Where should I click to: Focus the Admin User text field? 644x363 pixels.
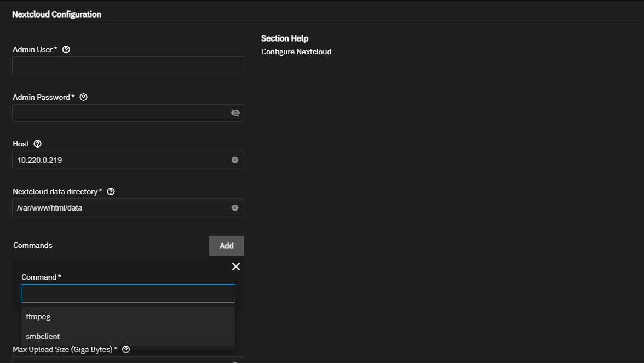point(128,66)
